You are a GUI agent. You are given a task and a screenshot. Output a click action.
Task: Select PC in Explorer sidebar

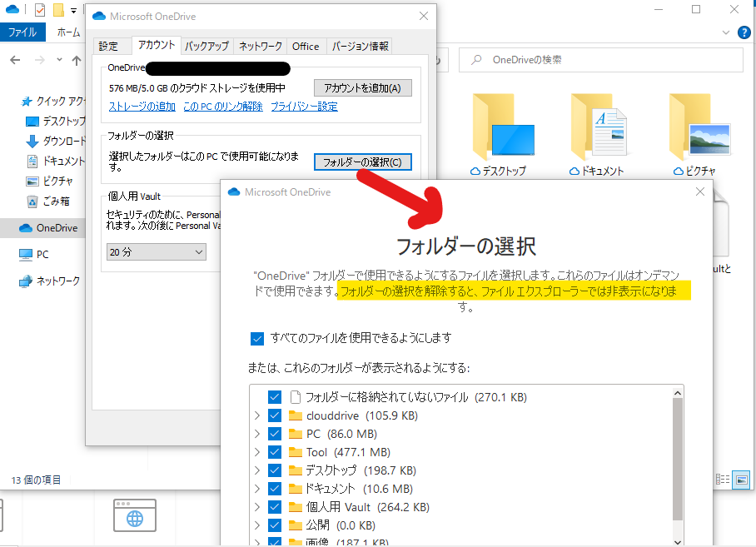click(x=34, y=254)
